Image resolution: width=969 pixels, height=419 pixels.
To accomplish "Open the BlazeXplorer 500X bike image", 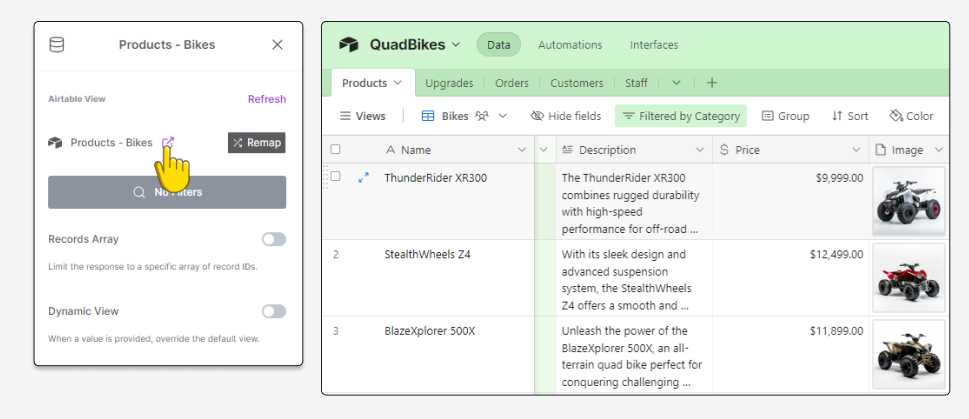I will [x=908, y=355].
